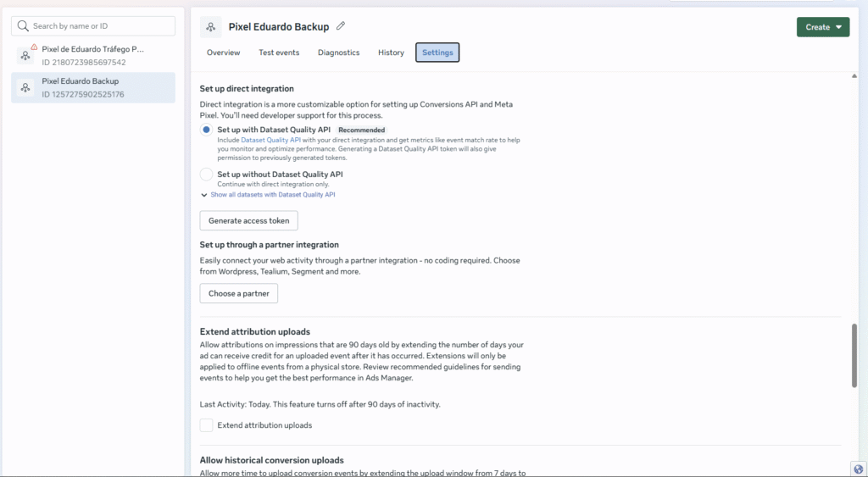Click the Choose a partner button

238,293
